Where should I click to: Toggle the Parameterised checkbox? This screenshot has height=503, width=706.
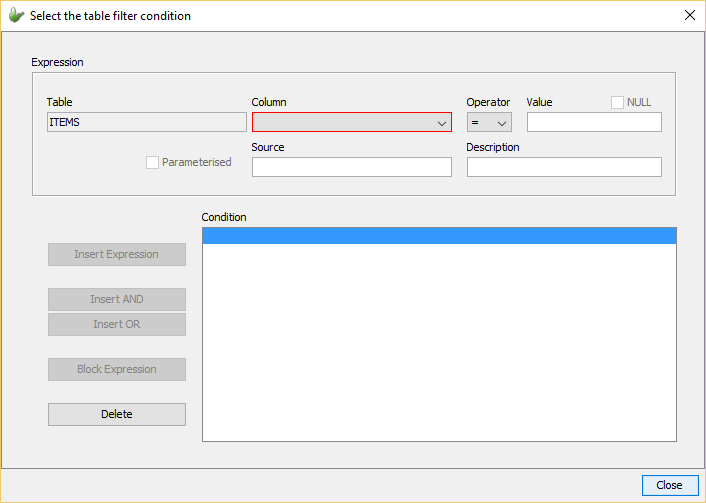(x=153, y=162)
